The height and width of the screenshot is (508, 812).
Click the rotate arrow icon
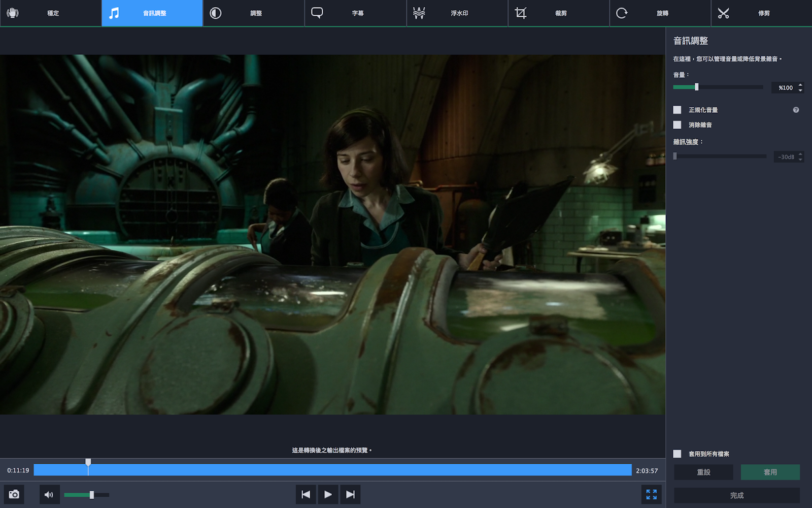point(622,13)
